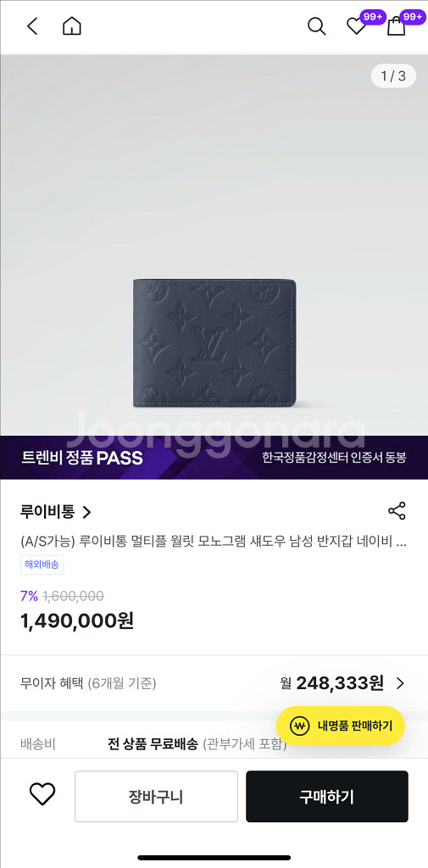Open the shopping bag cart icon

pos(396,26)
